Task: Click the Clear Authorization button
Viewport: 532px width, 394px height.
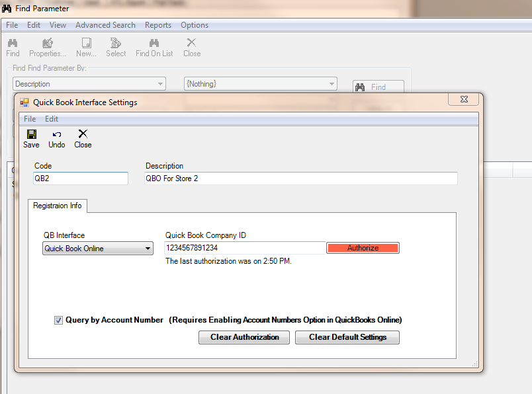Action: pos(244,337)
